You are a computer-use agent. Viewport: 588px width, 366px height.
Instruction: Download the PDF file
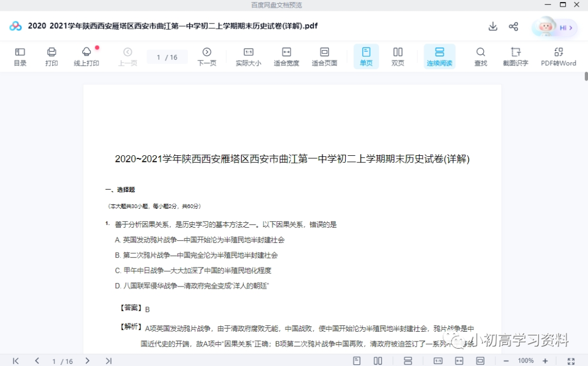(493, 26)
